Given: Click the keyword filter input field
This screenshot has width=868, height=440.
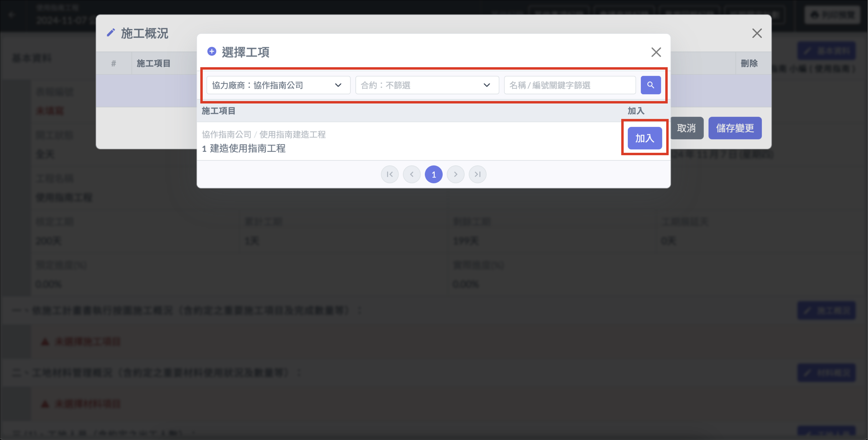Looking at the screenshot, I should tap(569, 85).
